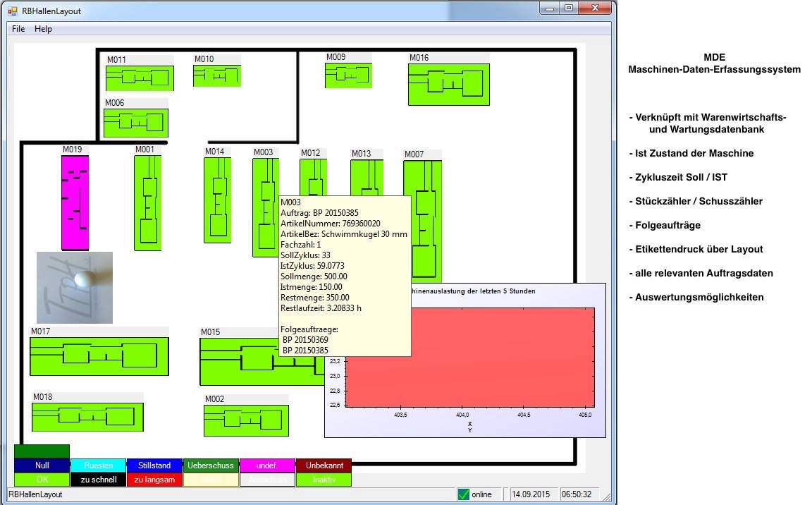Click the unlabeled dark green legend box above Null
The image size is (812, 505).
point(42,451)
